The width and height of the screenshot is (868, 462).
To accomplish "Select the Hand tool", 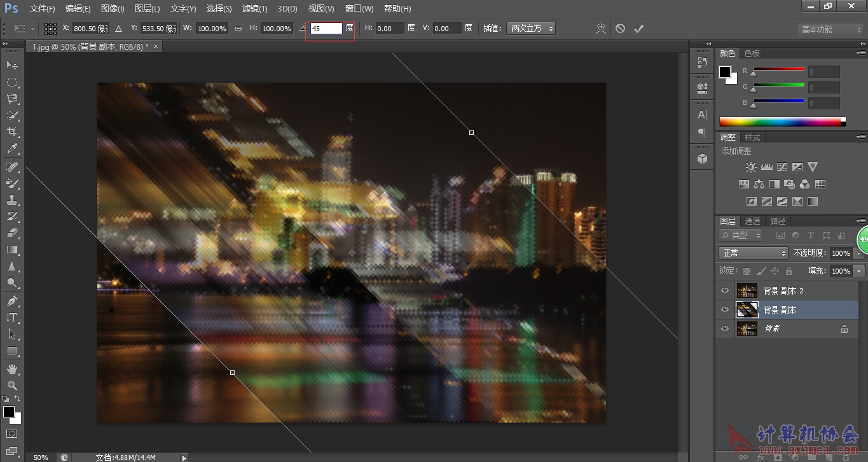I will tap(12, 369).
